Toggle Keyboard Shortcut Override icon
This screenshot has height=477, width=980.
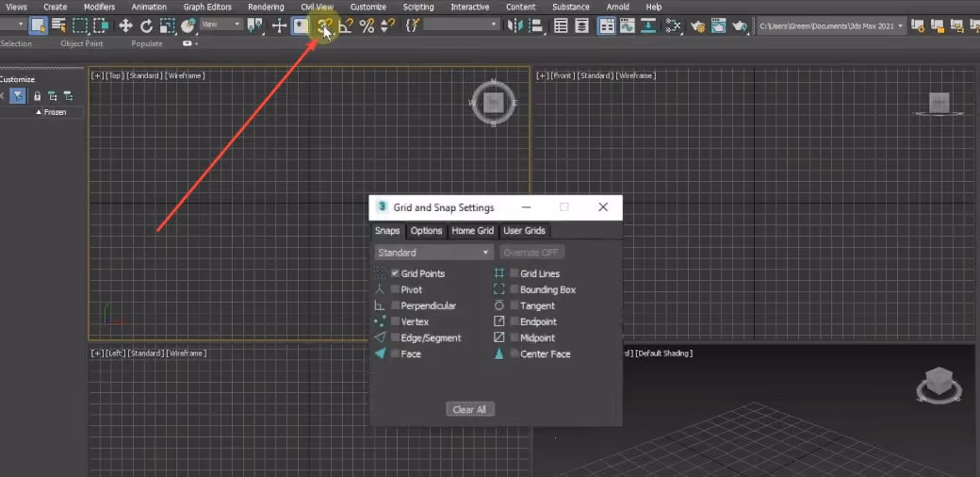pos(302,25)
